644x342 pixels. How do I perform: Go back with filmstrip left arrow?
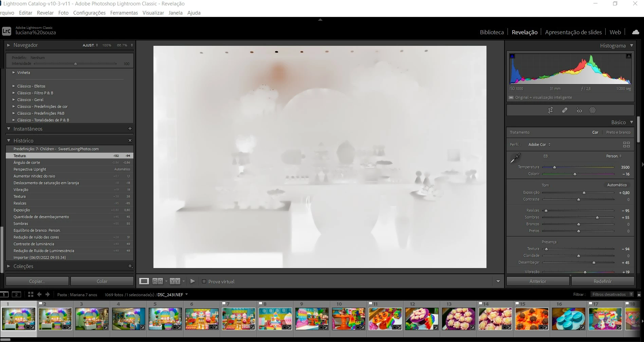39,294
